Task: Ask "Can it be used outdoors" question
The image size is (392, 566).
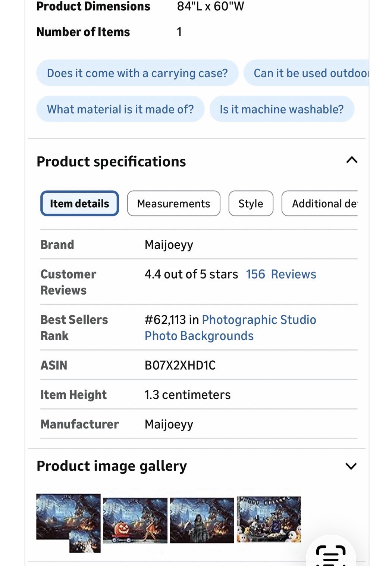Action: click(306, 73)
